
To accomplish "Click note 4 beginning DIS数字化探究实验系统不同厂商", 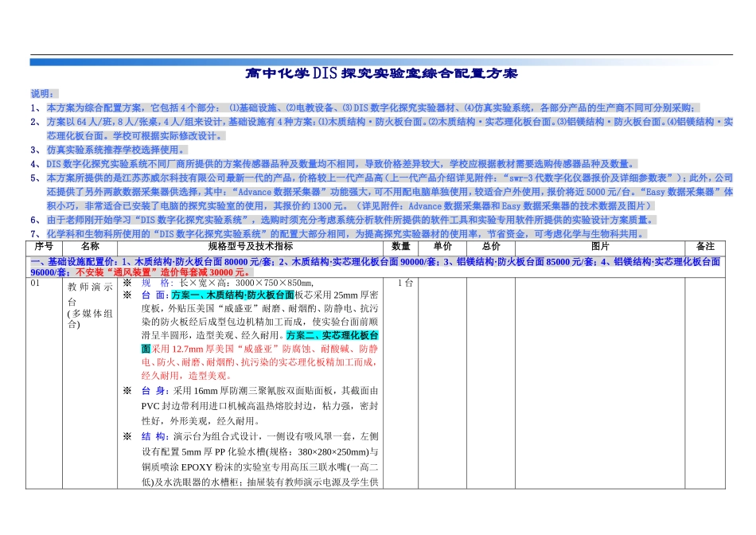I will (342, 163).
